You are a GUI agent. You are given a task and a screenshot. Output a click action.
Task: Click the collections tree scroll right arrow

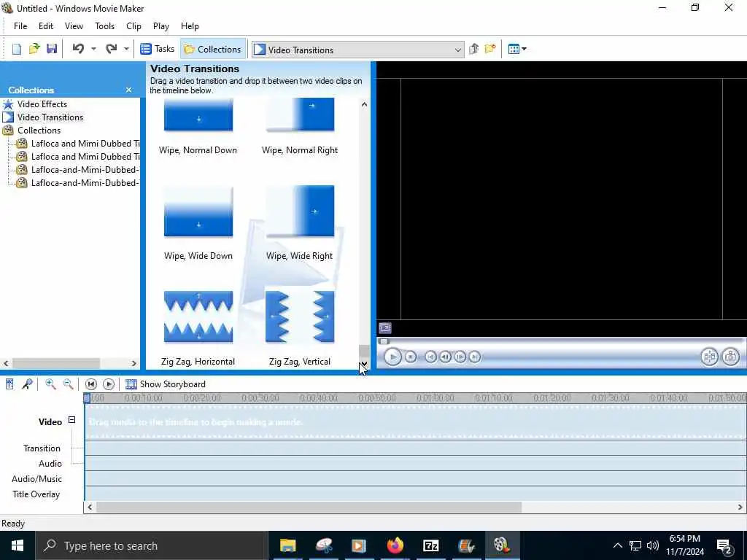click(x=134, y=364)
